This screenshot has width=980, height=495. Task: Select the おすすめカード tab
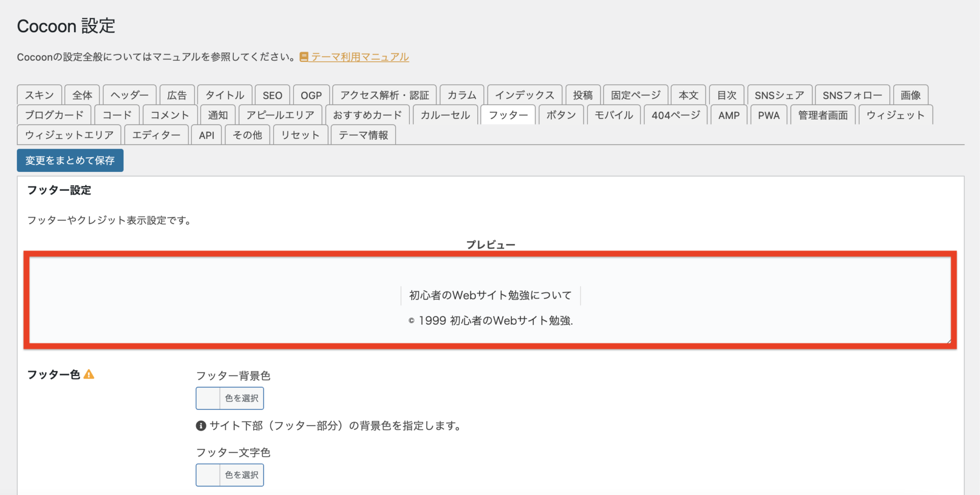point(367,115)
